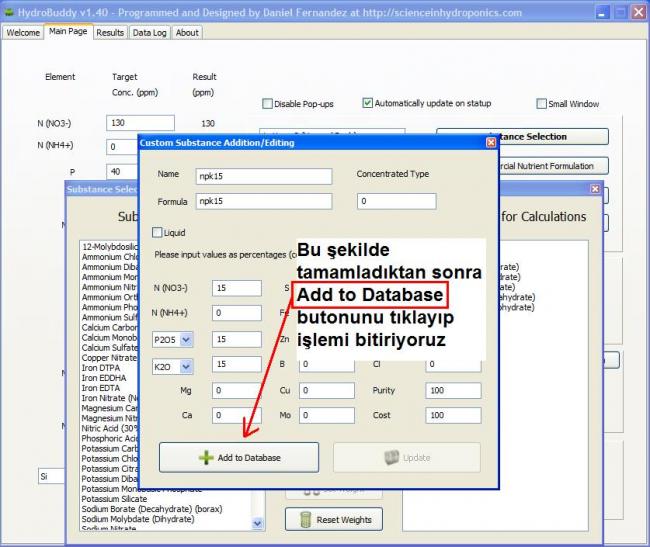Select Sodium Molybdate (Dihydrate) entry

(138, 519)
